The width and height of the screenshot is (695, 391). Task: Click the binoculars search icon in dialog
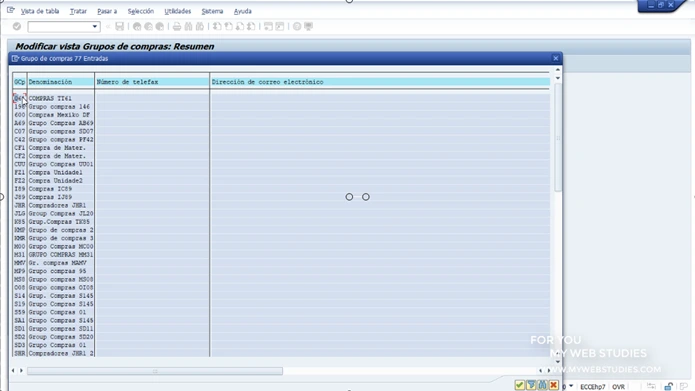pos(542,385)
